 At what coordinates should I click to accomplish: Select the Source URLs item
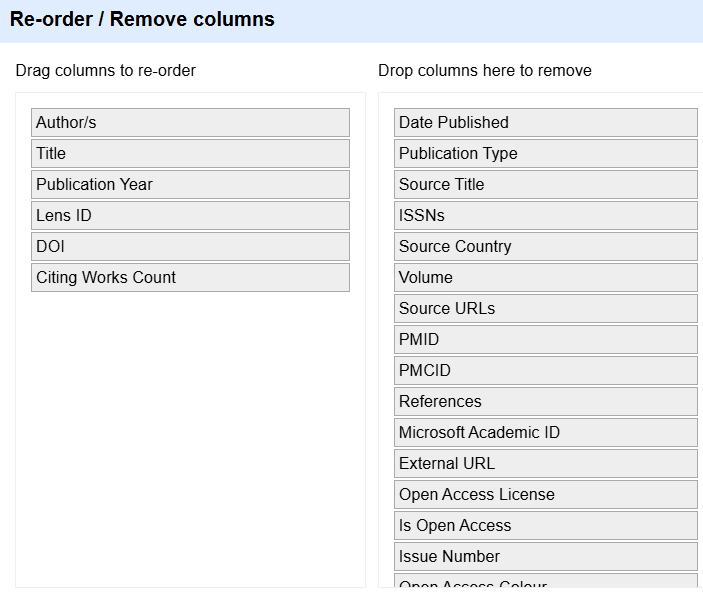(x=545, y=309)
